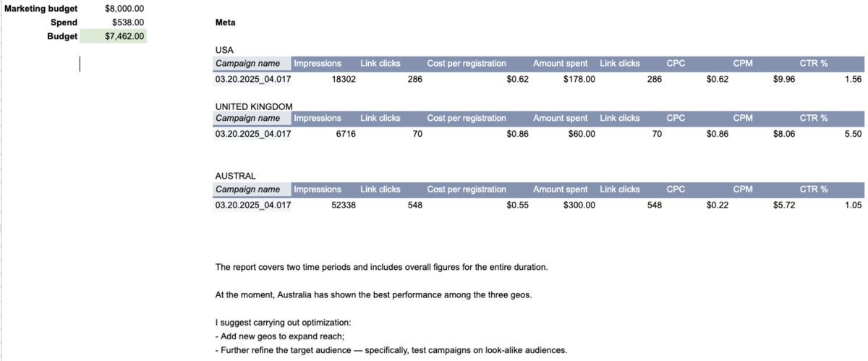Click Amount spent header in United Kingdom table
Image resolution: width=868 pixels, height=361 pixels.
[561, 118]
